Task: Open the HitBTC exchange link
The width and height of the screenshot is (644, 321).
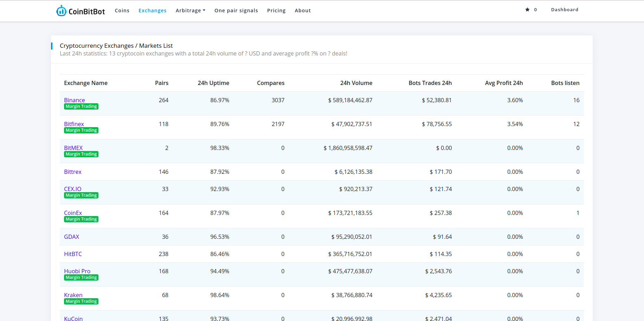Action: [73, 254]
